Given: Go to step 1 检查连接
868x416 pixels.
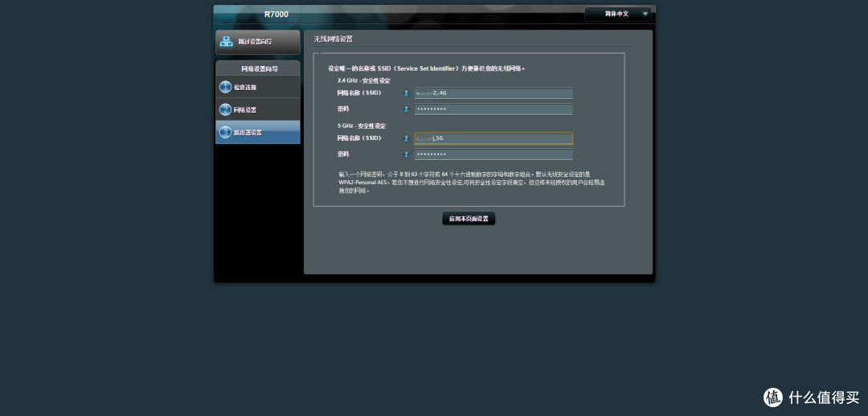Looking at the screenshot, I should pos(257,87).
